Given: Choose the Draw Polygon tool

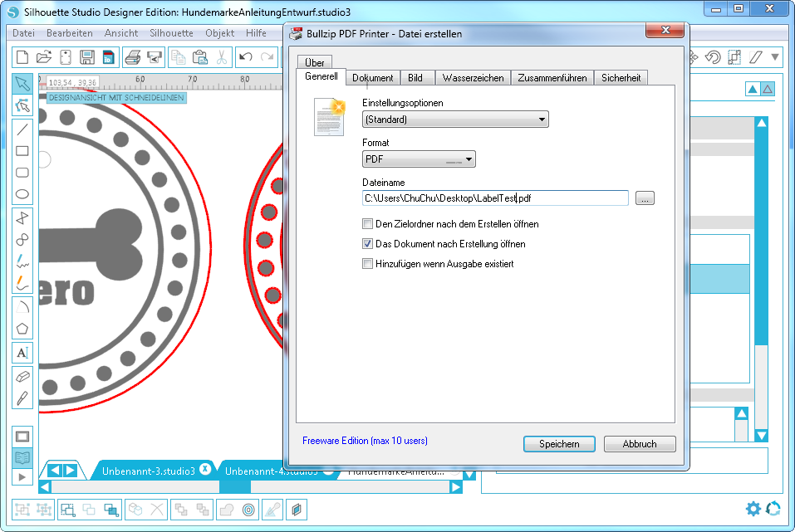Looking at the screenshot, I should click(22, 329).
